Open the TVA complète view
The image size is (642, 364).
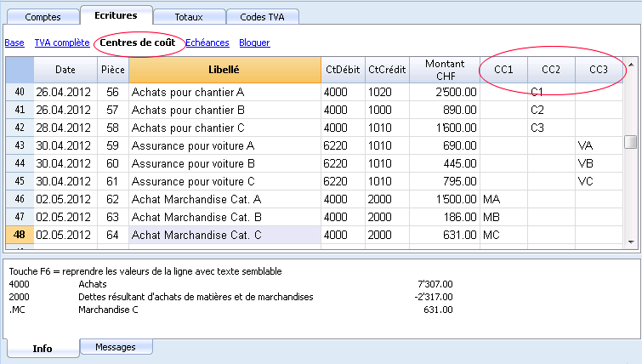pos(62,43)
